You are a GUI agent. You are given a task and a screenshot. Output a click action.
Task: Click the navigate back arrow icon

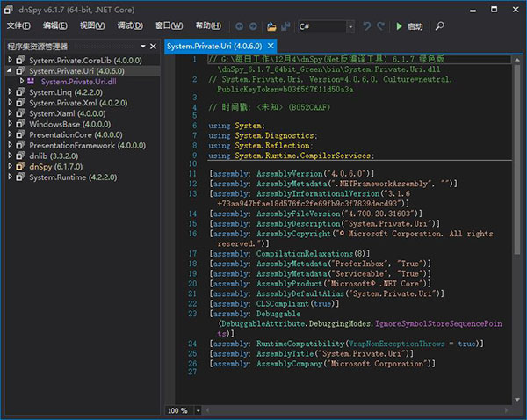tap(239, 26)
